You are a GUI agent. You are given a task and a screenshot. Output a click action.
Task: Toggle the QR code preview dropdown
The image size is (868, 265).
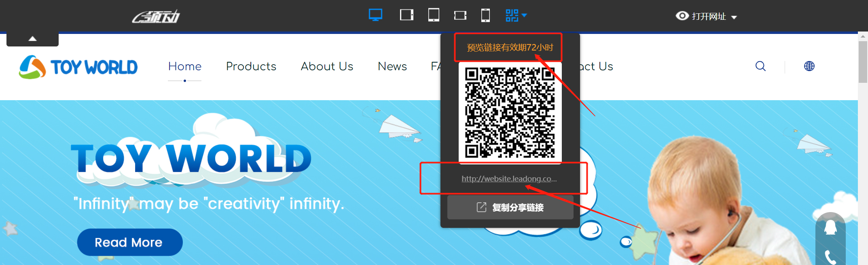[516, 15]
